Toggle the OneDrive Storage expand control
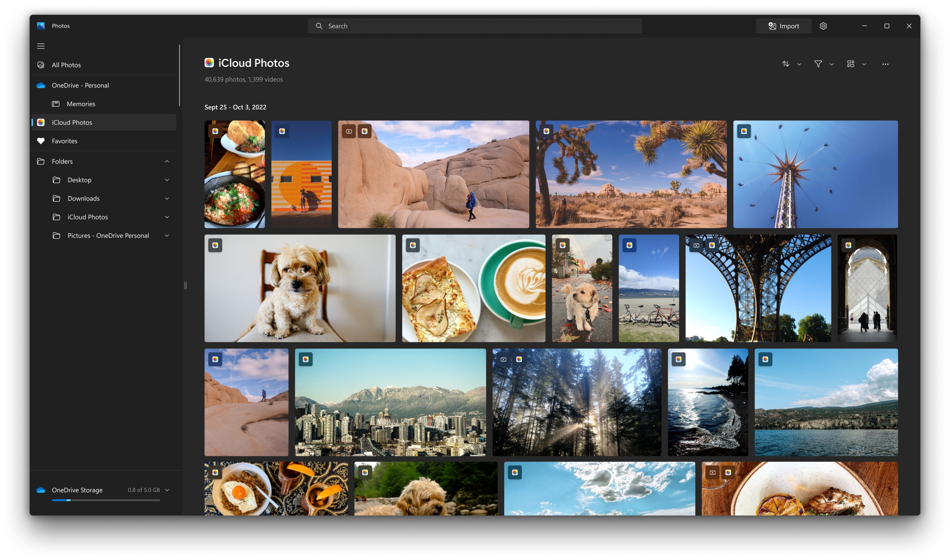Screen dimensions: 950x560 point(168,490)
